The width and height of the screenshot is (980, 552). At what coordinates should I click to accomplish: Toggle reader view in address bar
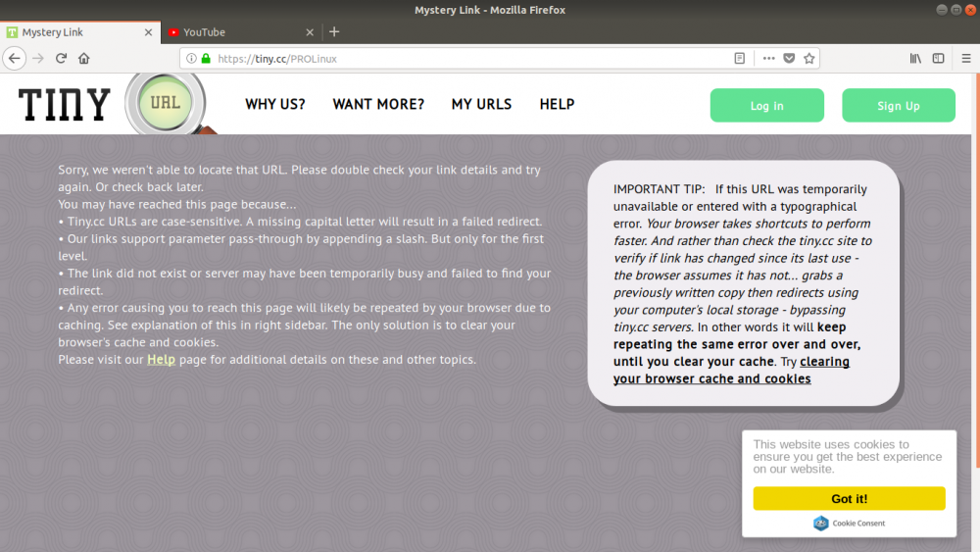click(740, 58)
